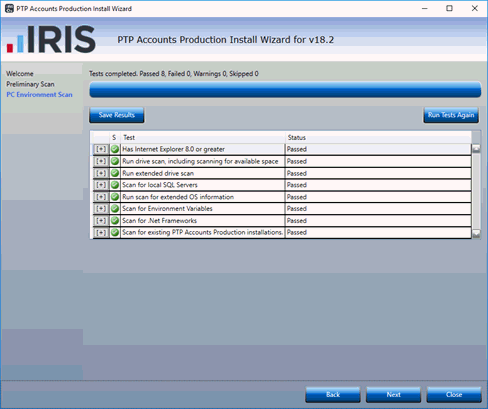Click the results list scroll down arrow

[476, 234]
